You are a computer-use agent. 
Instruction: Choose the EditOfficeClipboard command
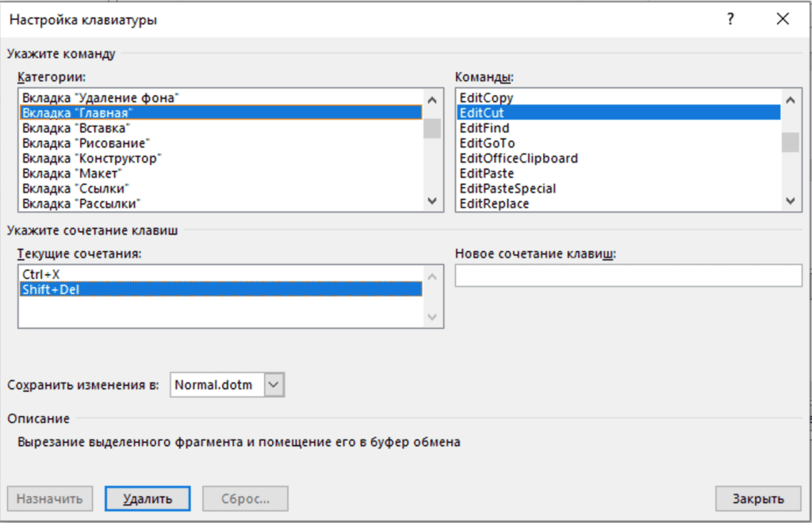click(519, 158)
